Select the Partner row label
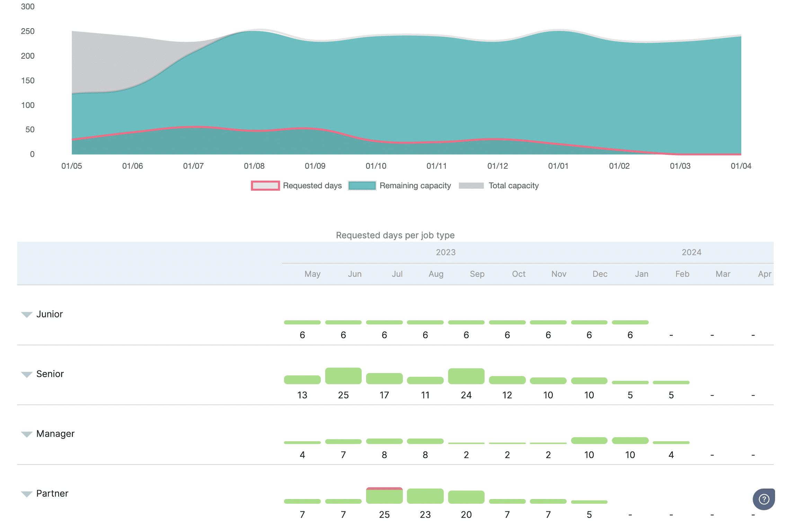Screen dimensions: 787x532 (52, 494)
